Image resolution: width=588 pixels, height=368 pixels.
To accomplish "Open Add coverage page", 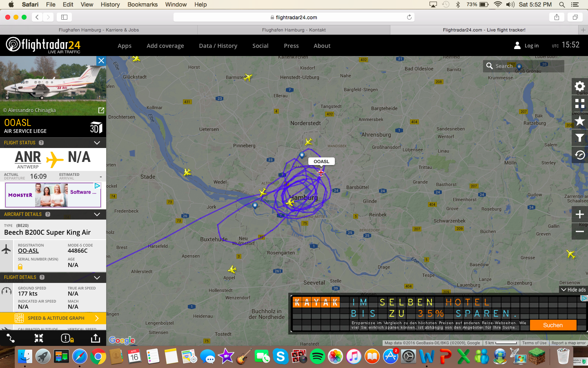I will click(165, 46).
